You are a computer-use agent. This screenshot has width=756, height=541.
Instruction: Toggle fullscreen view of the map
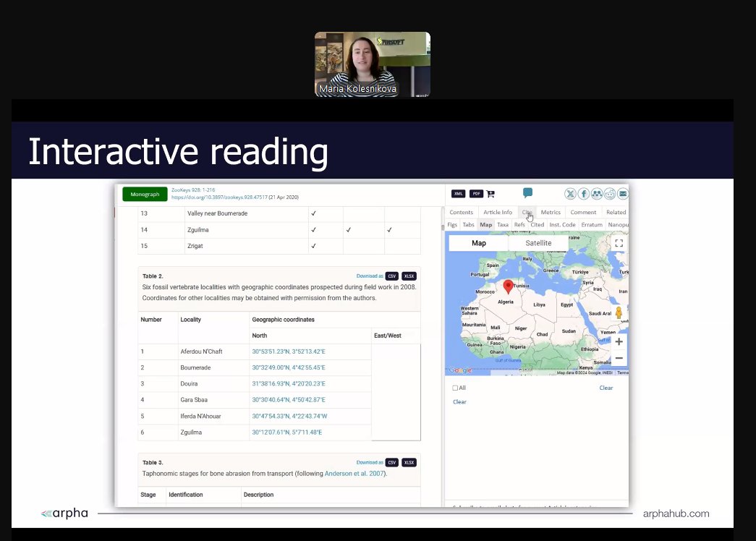619,243
